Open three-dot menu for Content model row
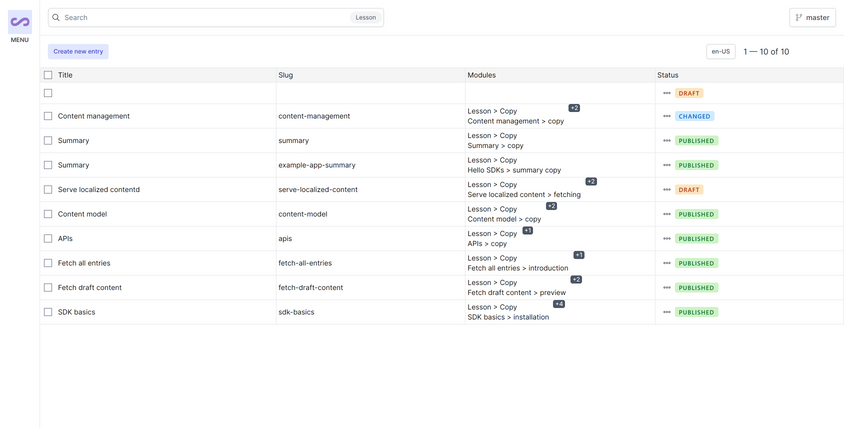The image size is (844, 428). point(667,214)
